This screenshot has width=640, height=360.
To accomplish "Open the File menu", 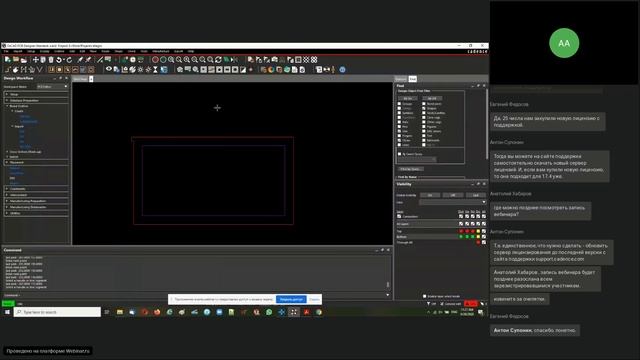I will [6, 51].
